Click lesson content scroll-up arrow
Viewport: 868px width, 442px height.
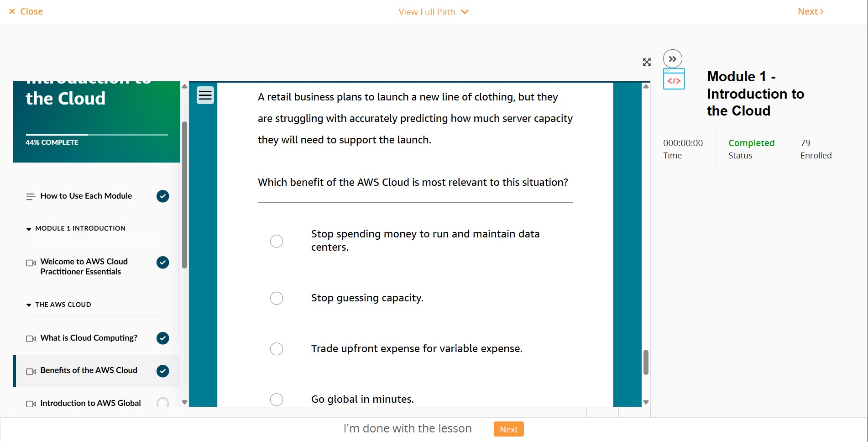(646, 86)
